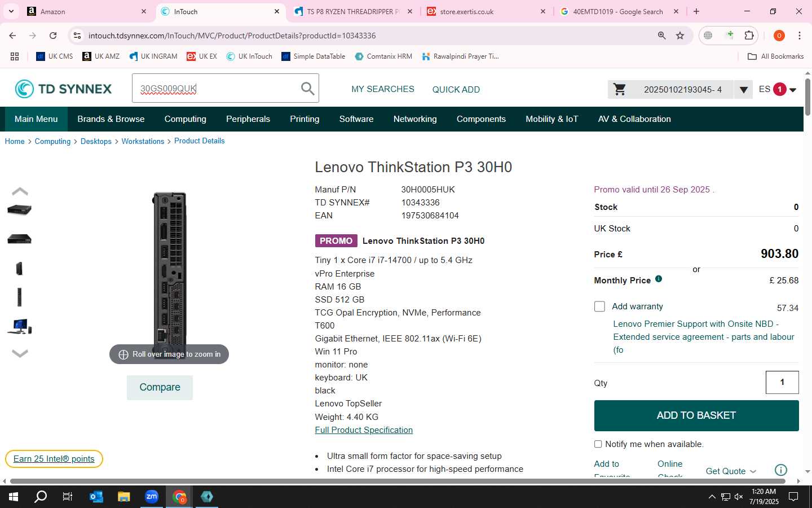Click Earn 25 Intel points link
The height and width of the screenshot is (508, 812).
click(54, 459)
